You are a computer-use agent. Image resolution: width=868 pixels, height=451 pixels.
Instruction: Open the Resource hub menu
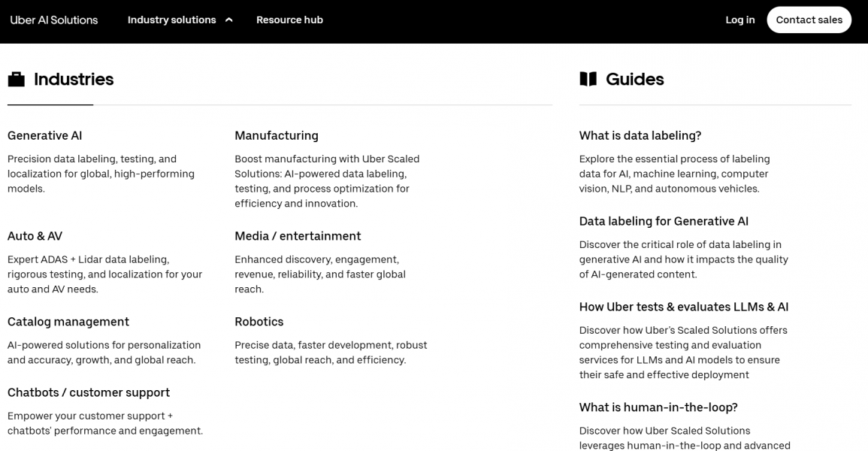click(289, 20)
